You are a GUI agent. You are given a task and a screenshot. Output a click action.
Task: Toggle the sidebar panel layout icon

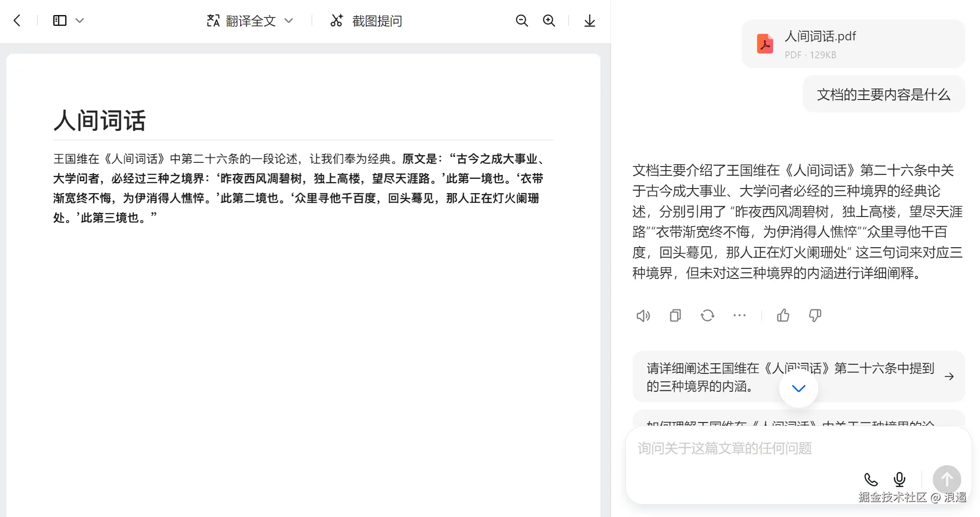[60, 21]
